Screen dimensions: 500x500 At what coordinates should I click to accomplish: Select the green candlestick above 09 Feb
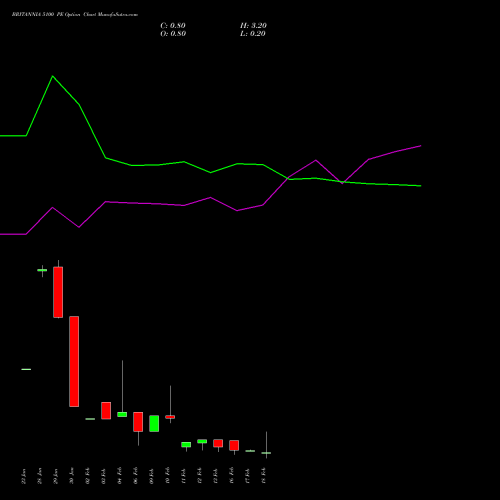coord(154,423)
